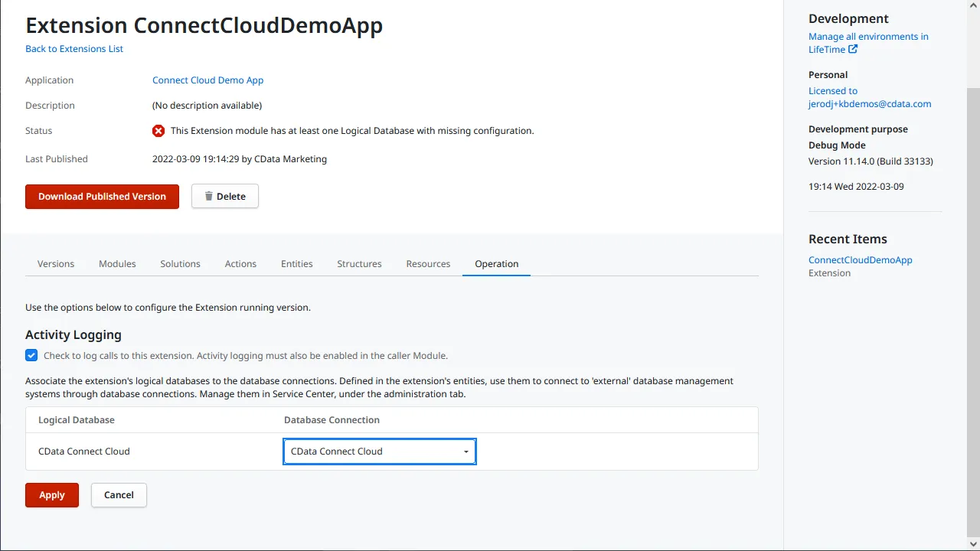
Task: Click the external link icon beside LifeTime
Action: tap(853, 49)
